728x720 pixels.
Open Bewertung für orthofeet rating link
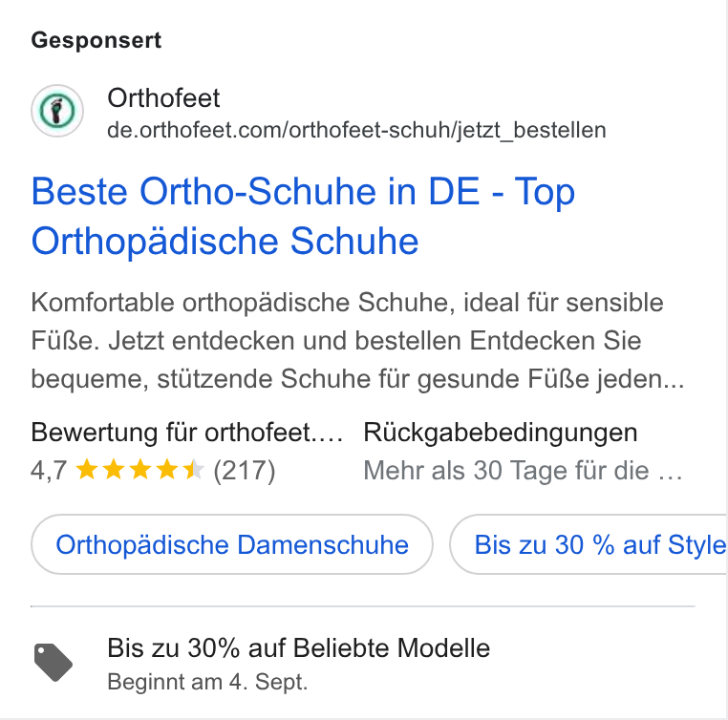[186, 433]
